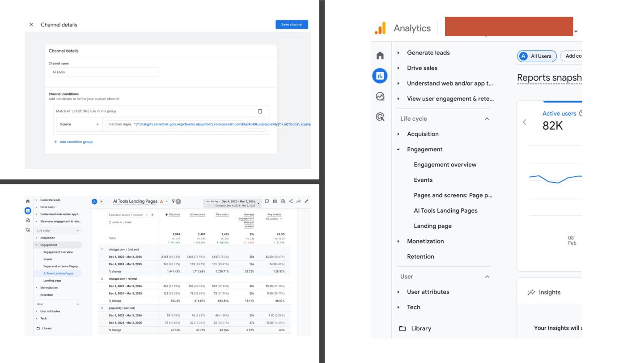The width and height of the screenshot is (644, 363).
Task: Click the compare columns icon in report toolbar
Action: click(x=275, y=201)
